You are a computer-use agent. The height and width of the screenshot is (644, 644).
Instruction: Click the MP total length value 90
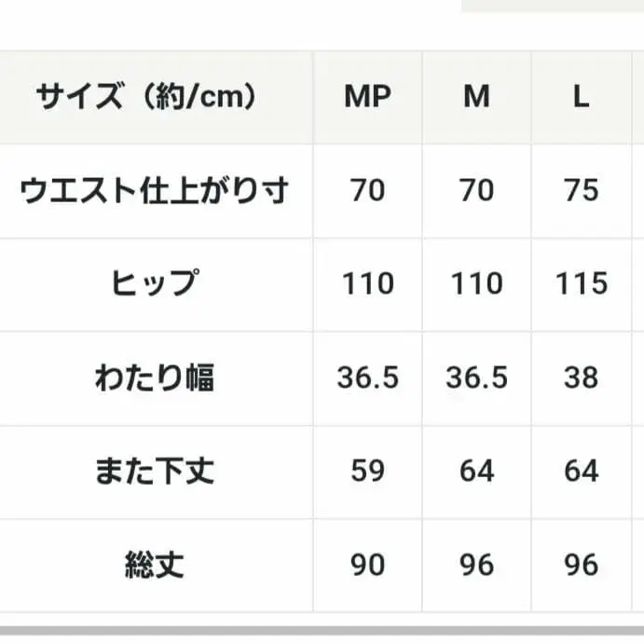pyautogui.click(x=367, y=565)
